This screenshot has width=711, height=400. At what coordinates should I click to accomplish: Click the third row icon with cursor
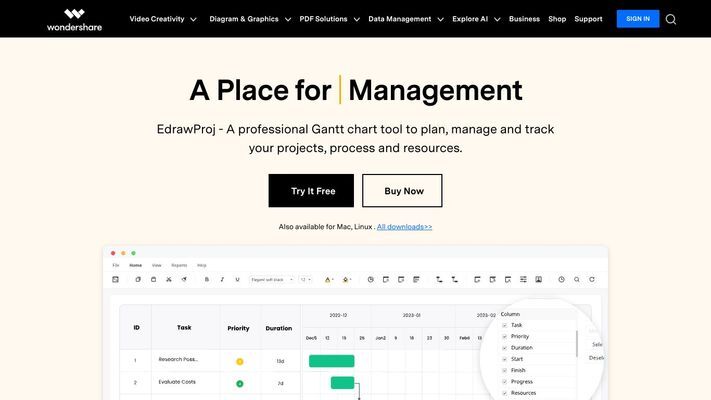(x=508, y=279)
